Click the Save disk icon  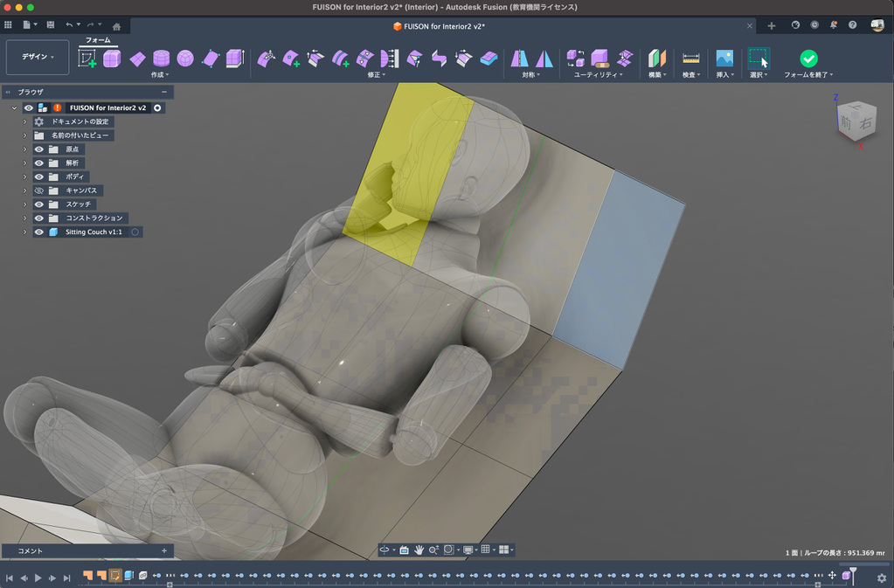tap(50, 25)
